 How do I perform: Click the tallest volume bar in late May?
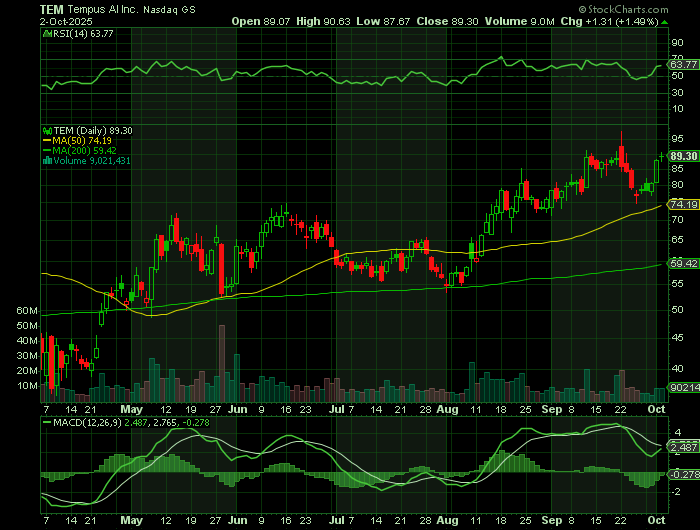pos(222,363)
